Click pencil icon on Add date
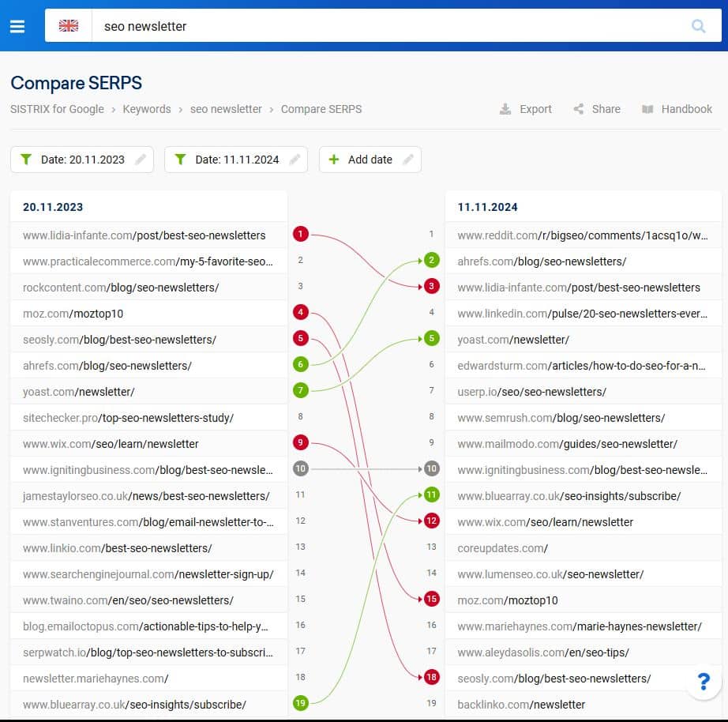 [x=408, y=160]
